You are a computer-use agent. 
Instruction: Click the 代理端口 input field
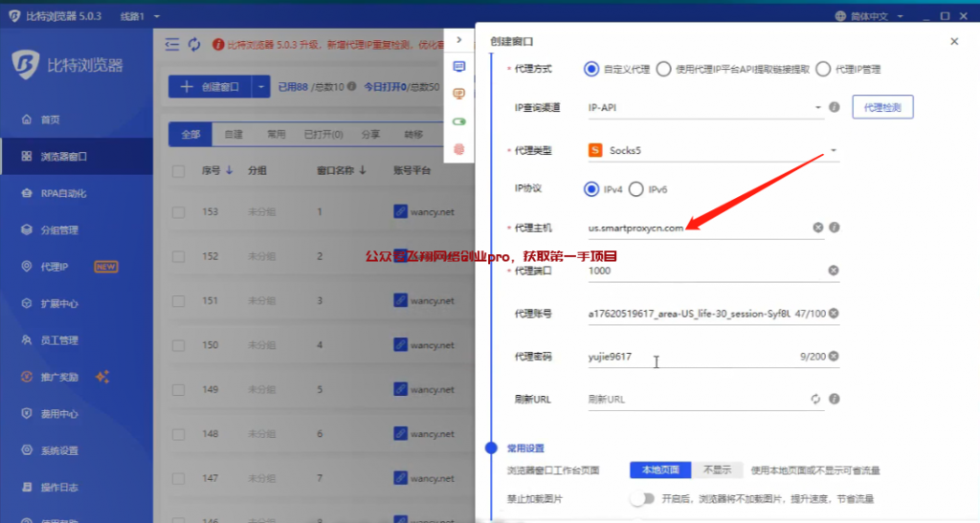point(703,271)
